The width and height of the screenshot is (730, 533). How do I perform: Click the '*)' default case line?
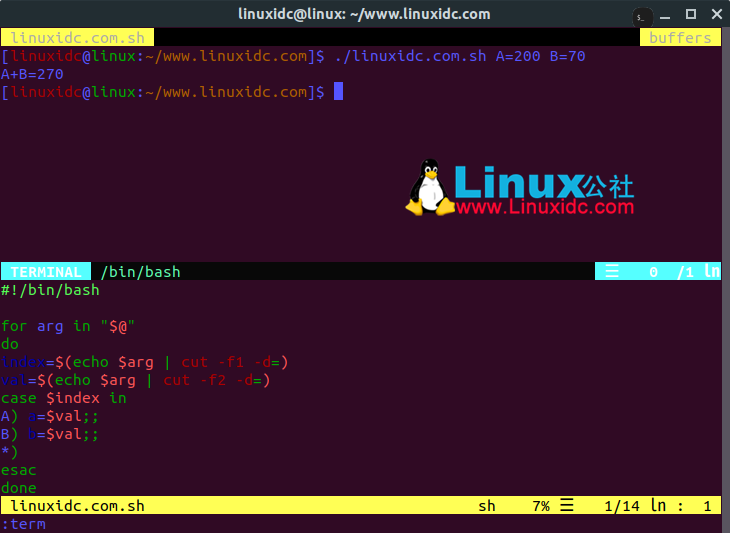click(x=9, y=452)
